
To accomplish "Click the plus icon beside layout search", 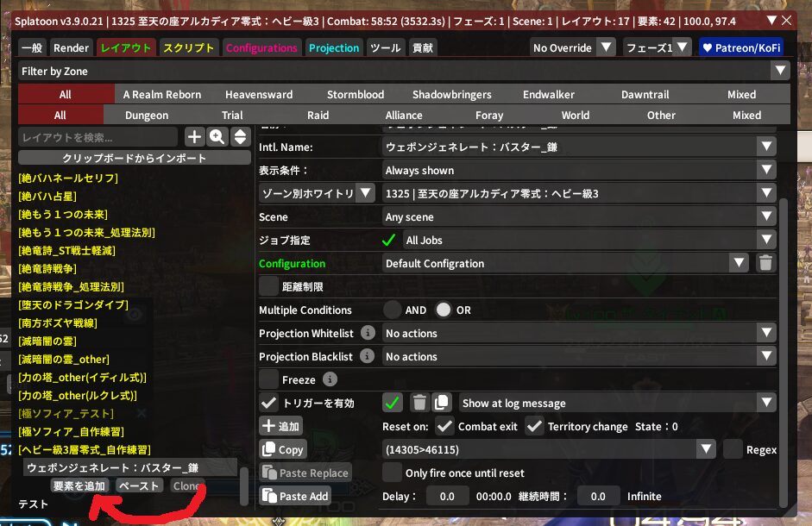I will click(194, 136).
